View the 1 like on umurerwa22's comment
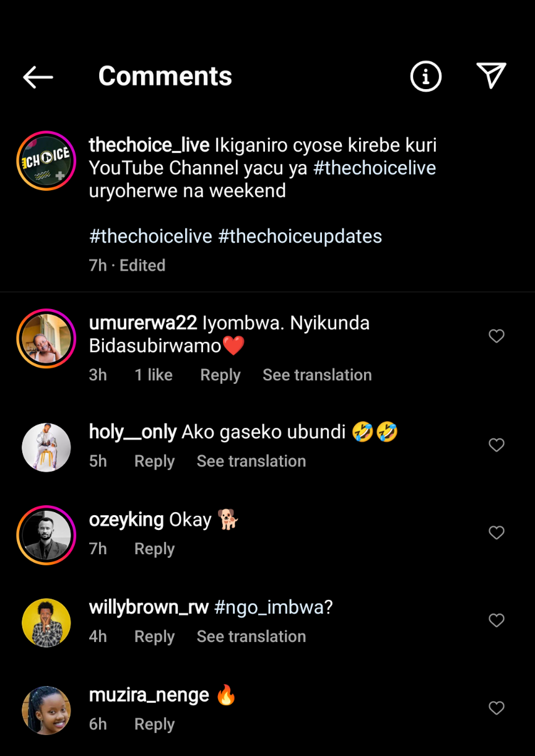Viewport: 535px width, 756px height. pyautogui.click(x=154, y=375)
